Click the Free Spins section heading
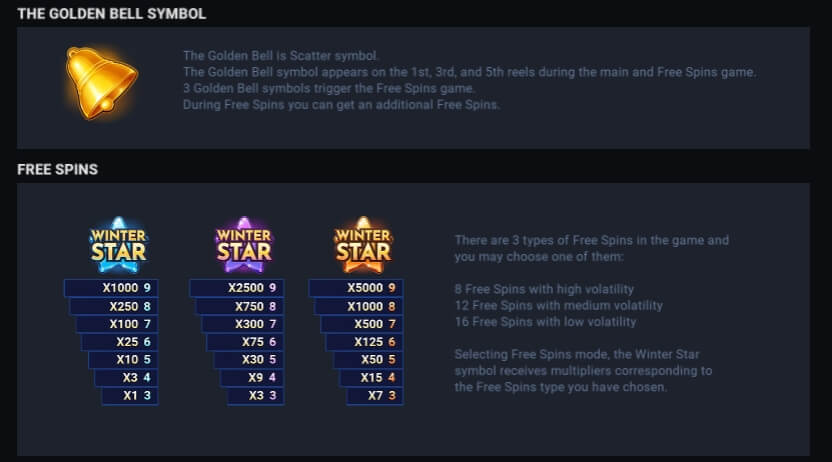 pos(57,169)
